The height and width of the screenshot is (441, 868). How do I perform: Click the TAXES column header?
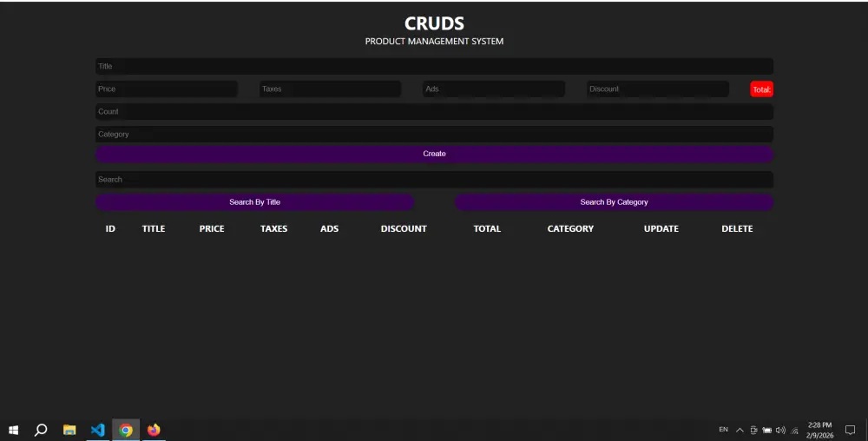[274, 228]
